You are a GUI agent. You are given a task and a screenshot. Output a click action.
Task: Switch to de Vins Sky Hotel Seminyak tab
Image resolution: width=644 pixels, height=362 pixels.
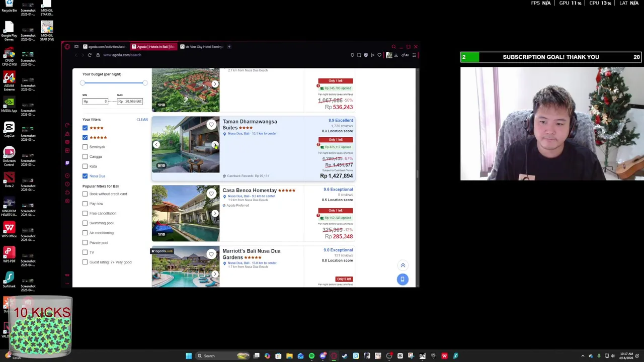click(x=201, y=47)
